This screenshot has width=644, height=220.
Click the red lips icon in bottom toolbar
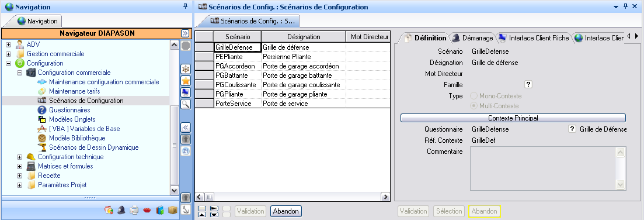click(x=147, y=210)
